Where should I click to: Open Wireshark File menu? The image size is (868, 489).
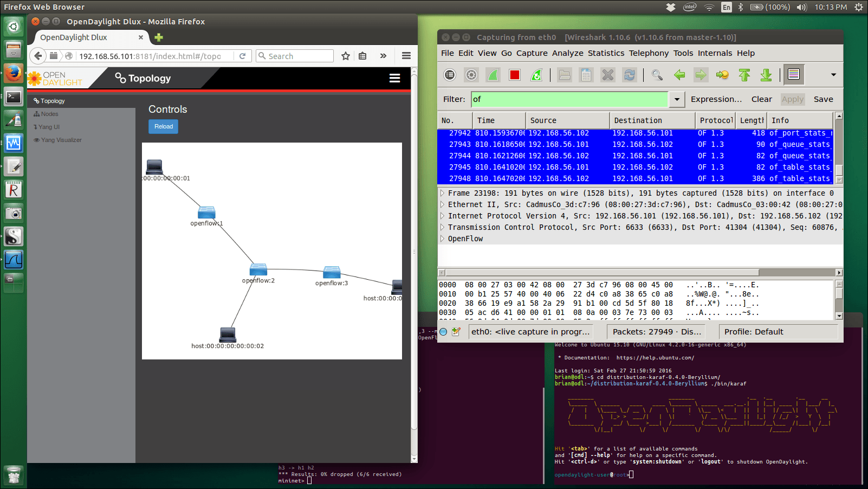point(448,53)
